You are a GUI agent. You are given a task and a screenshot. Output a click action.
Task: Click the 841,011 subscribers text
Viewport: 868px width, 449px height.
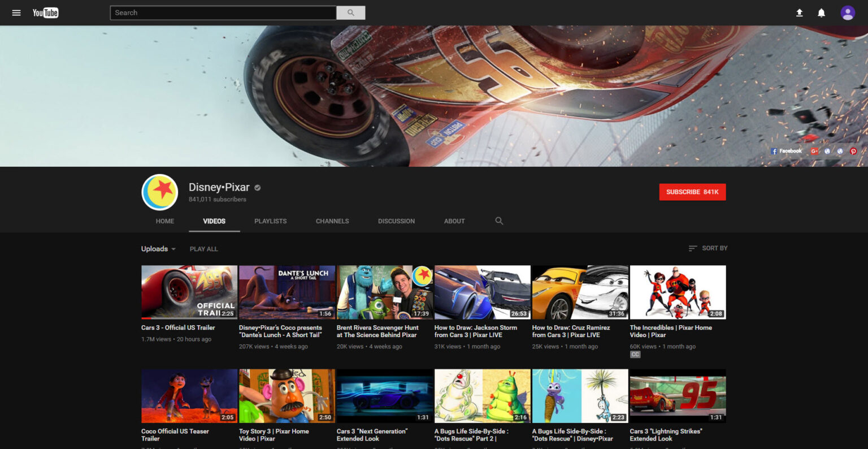point(218,199)
